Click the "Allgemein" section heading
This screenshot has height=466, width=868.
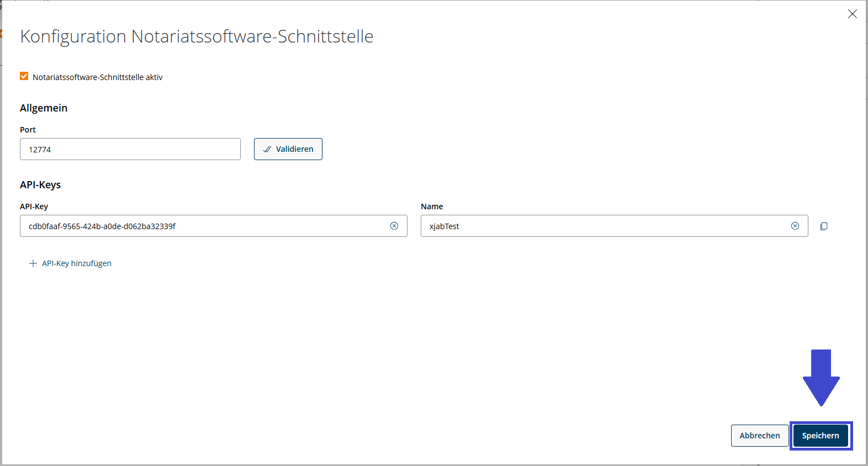coord(44,108)
